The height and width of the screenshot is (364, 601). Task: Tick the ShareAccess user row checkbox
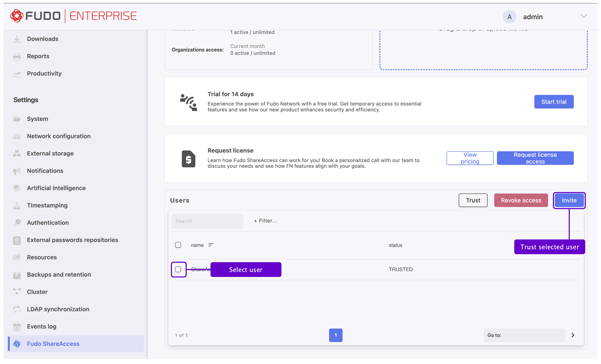(178, 269)
